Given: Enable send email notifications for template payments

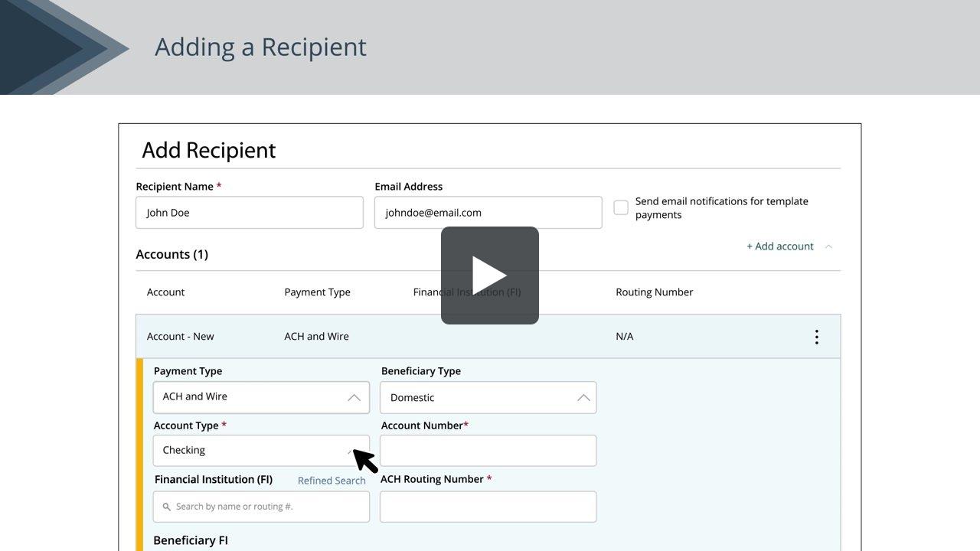Looking at the screenshot, I should [x=621, y=207].
